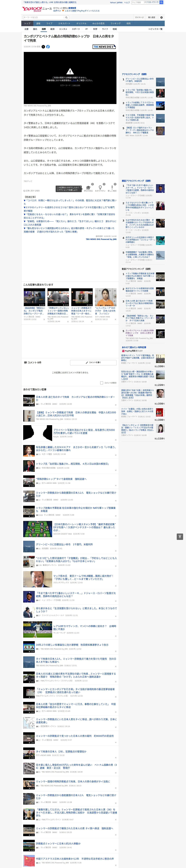186x868 pixels.
Task: Open the 速報 tab
Action: click(38, 24)
